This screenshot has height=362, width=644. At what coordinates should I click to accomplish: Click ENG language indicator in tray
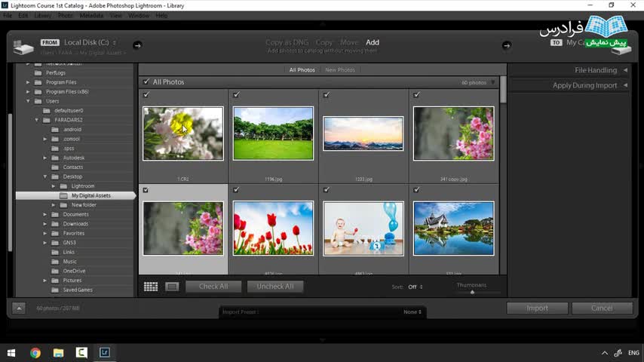click(633, 353)
